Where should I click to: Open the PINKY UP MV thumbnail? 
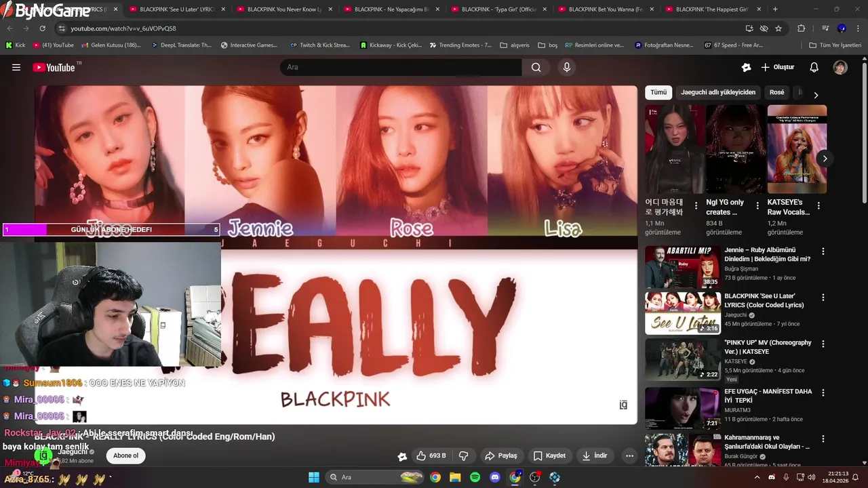click(682, 360)
